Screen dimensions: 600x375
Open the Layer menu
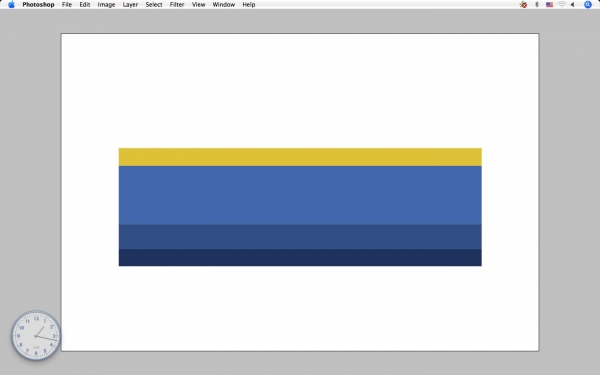click(130, 5)
